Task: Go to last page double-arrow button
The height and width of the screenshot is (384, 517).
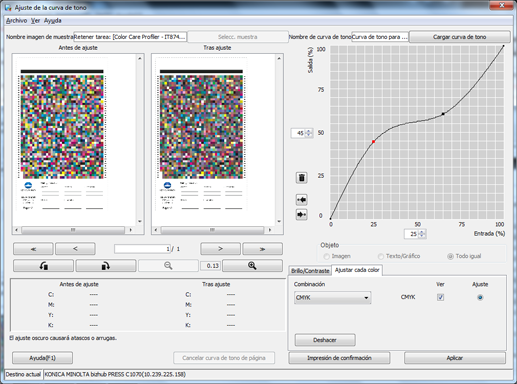Action: [262, 249]
